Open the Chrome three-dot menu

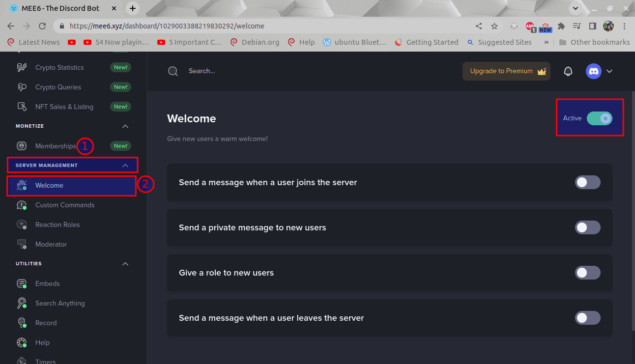[x=625, y=26]
